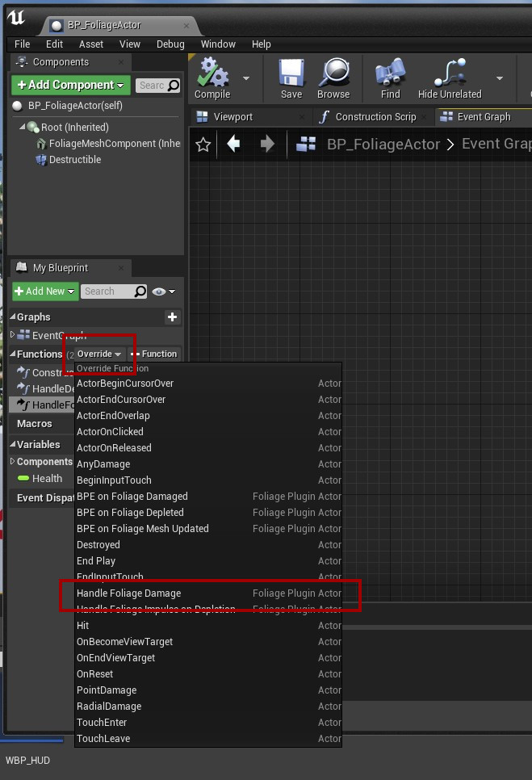Add a new graph with the plus icon

coord(173,317)
